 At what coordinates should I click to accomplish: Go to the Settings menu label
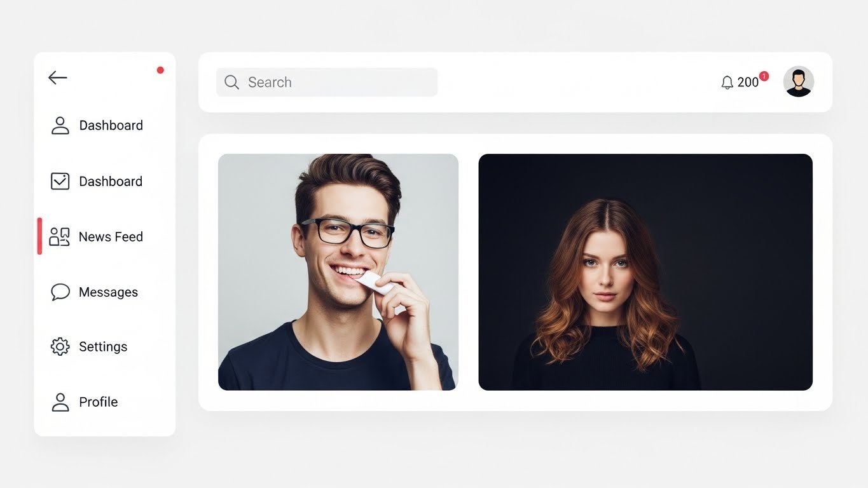tap(103, 346)
